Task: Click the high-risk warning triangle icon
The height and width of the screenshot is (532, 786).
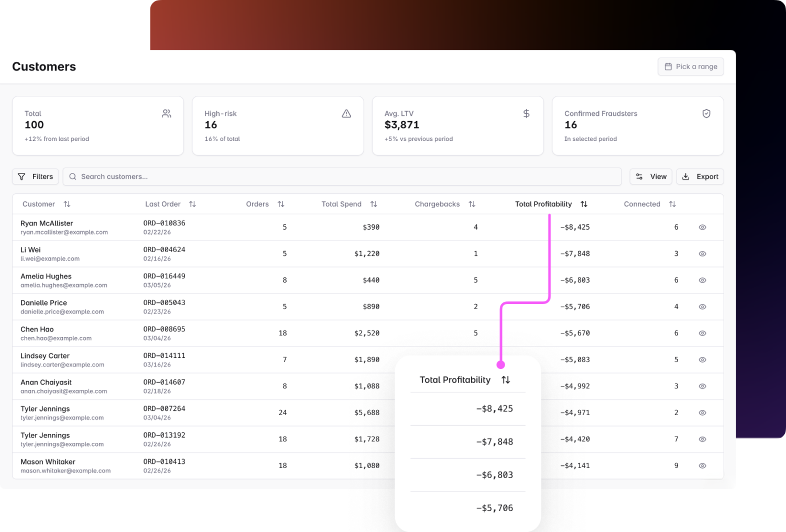Action: pos(346,113)
